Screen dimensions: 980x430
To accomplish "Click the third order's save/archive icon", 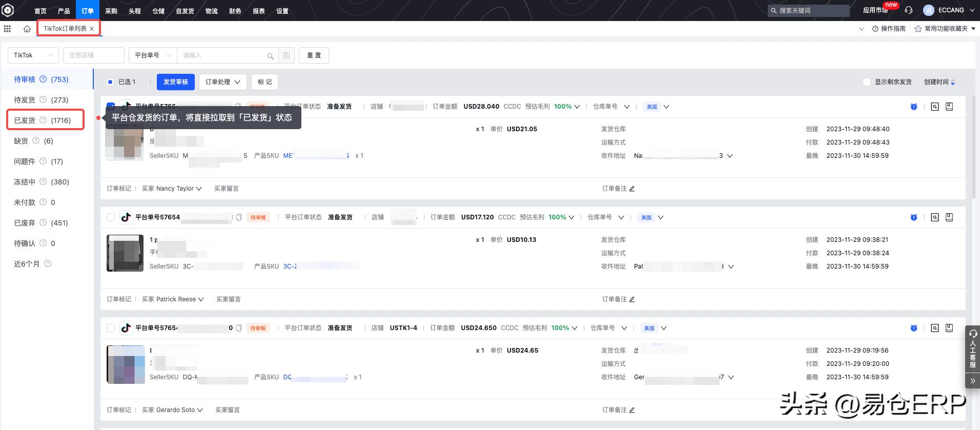I will tap(949, 328).
